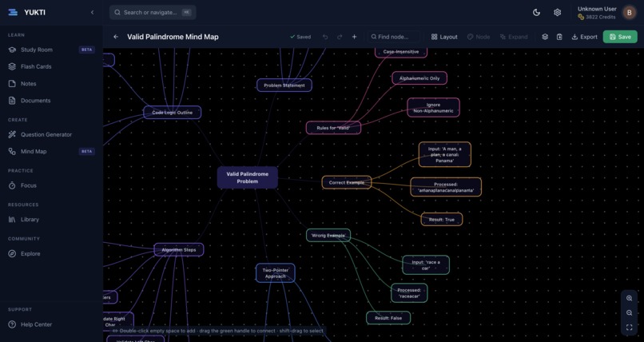This screenshot has height=342, width=644.
Task: Select the 'A man, a plan' input node
Action: tap(445, 154)
